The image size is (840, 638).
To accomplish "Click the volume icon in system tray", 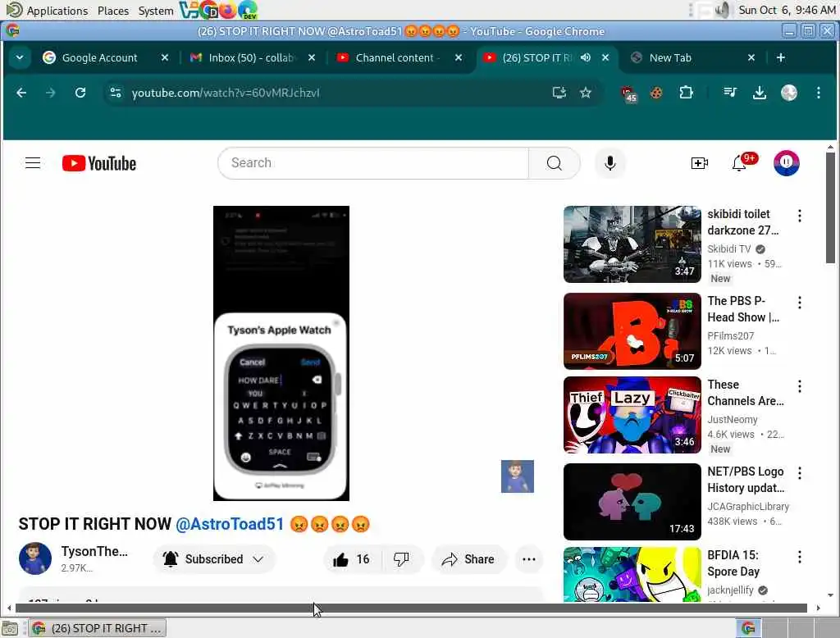I will (722, 10).
